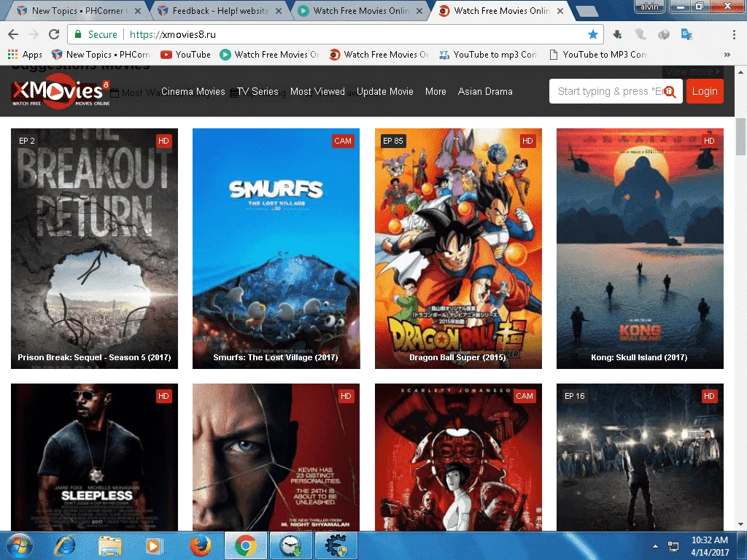Open the YouTube to mp3 Converter bookmark
The height and width of the screenshot is (560, 747).
pyautogui.click(x=488, y=55)
